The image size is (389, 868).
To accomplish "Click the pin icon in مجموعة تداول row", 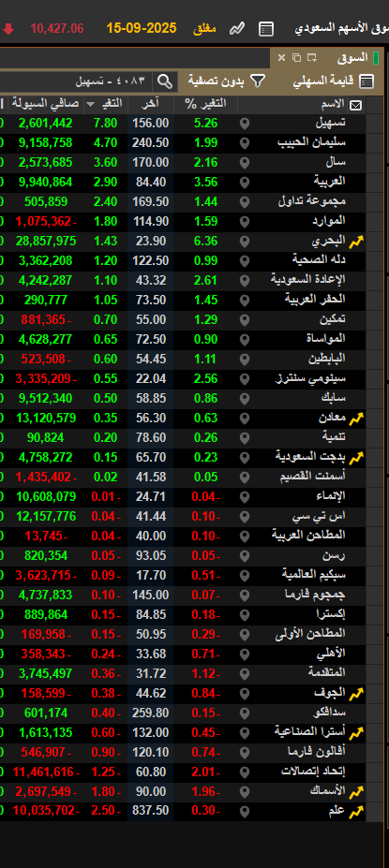I will coord(245,202).
